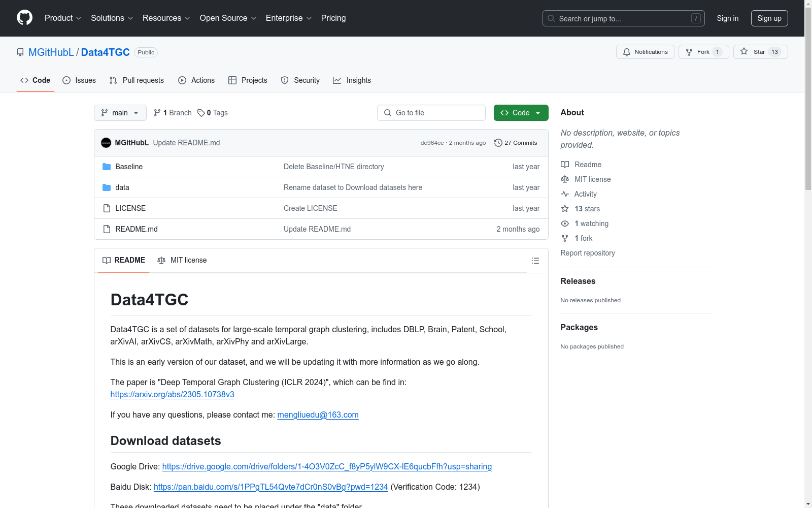Open the arxiv.org paper link
The image size is (812, 508).
click(x=173, y=394)
